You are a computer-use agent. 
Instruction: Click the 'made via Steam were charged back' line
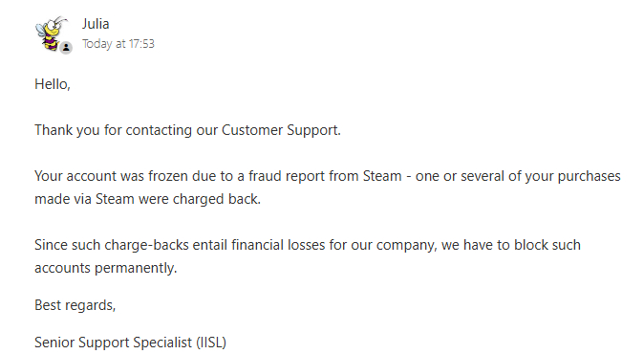pos(147,199)
